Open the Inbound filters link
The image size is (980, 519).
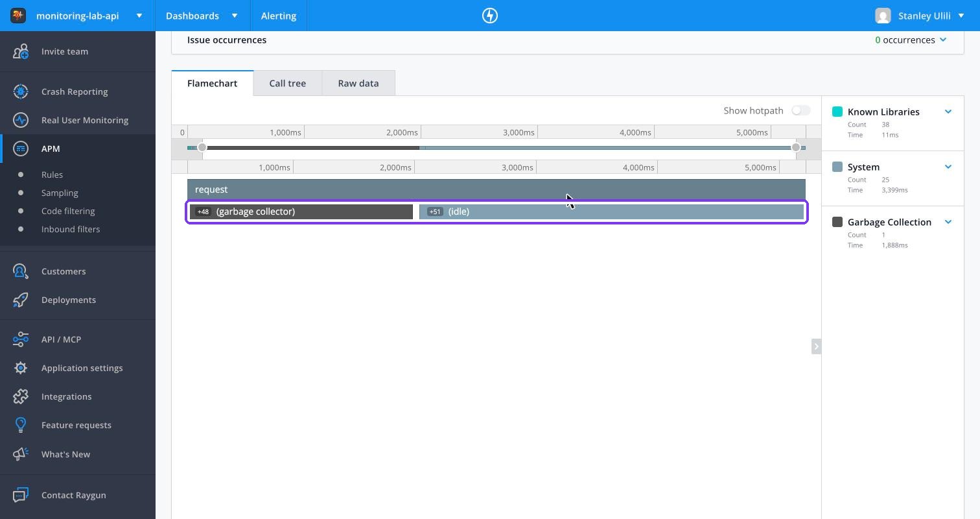point(71,229)
